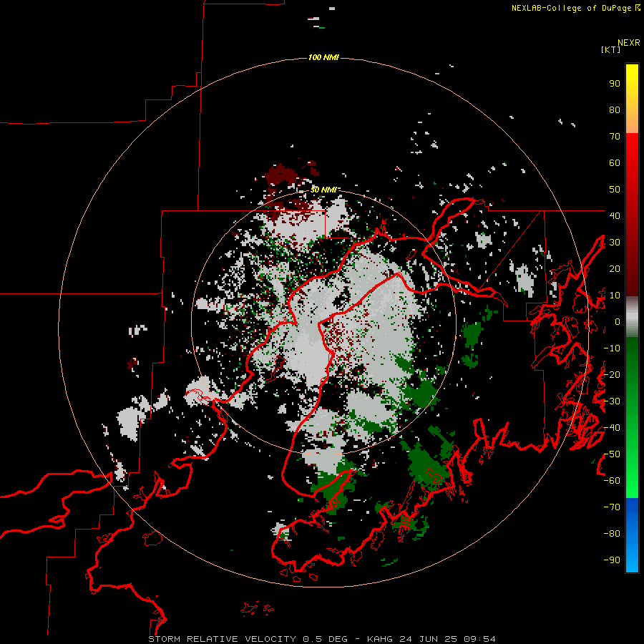Select the -30 scale label
Screen dimensions: 644x644
[x=612, y=401]
